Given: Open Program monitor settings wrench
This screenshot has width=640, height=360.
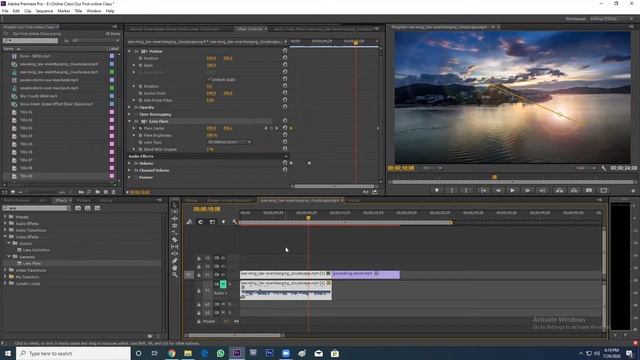Looking at the screenshot, I should tap(604, 168).
